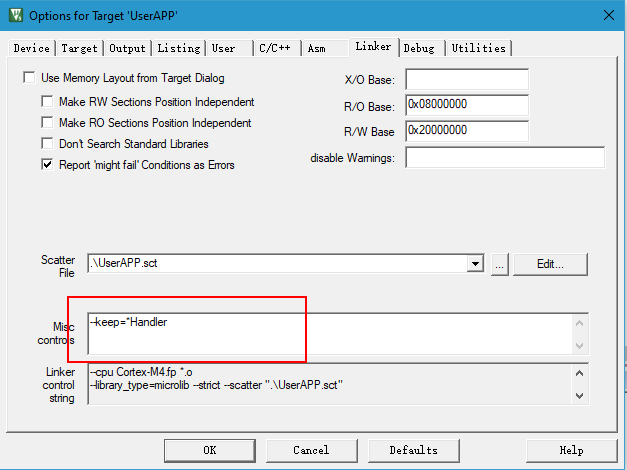This screenshot has height=470, width=627.
Task: Open the Asm tab
Action: [325, 48]
